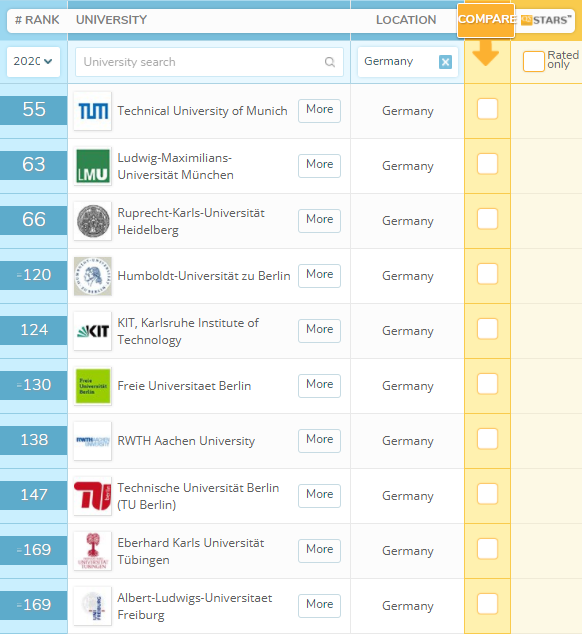
Task: Tick compare box for Eberhard Karls Universität Tübingen
Action: [x=487, y=549]
